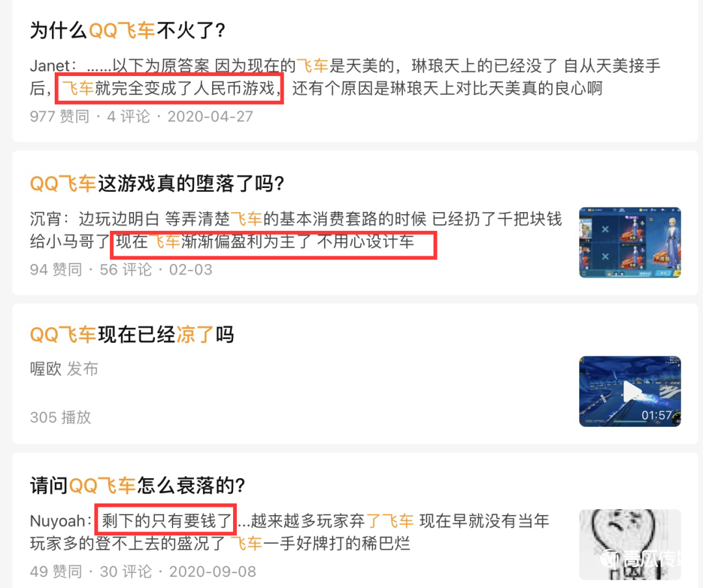Open the 56 评论 comments link
Screen dimensions: 703x588
pos(126,270)
